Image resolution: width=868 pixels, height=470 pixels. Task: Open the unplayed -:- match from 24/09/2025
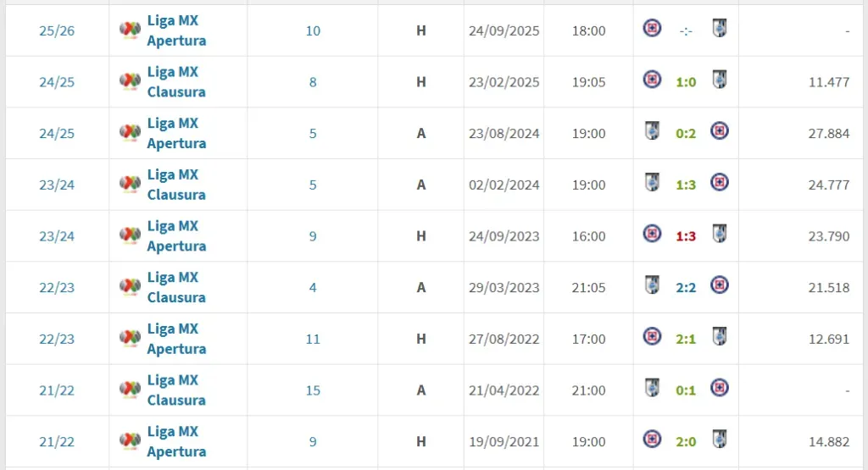[x=686, y=31]
